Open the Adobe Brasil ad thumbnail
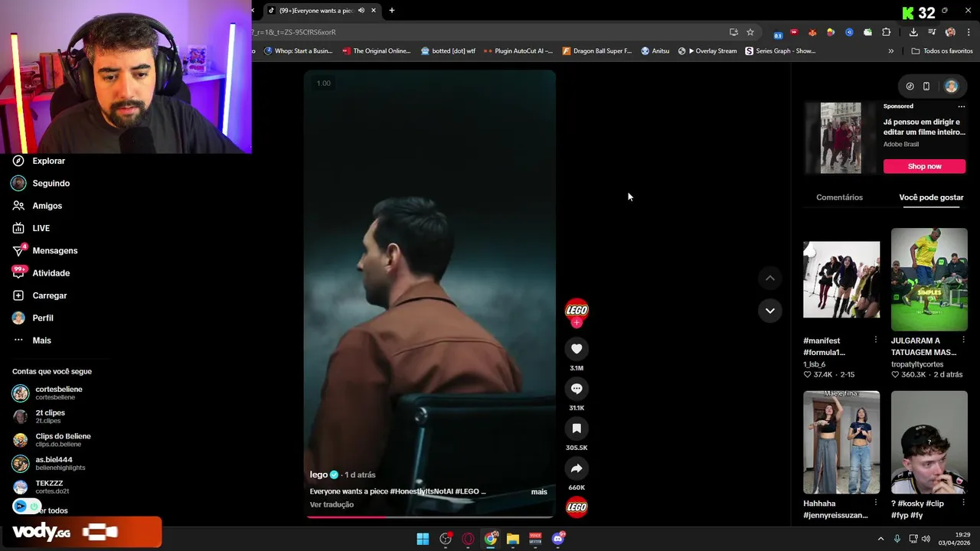980x551 pixels. (x=841, y=139)
